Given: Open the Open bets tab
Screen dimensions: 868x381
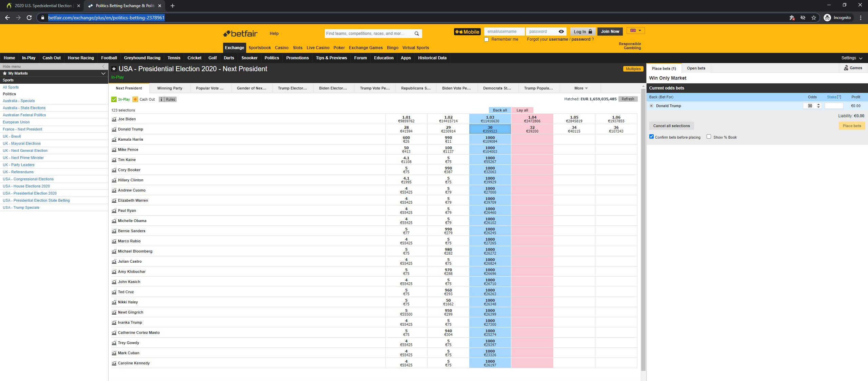Looking at the screenshot, I should pos(696,68).
